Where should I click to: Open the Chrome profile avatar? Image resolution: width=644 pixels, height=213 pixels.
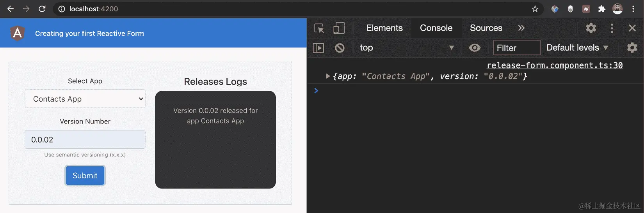(x=617, y=9)
